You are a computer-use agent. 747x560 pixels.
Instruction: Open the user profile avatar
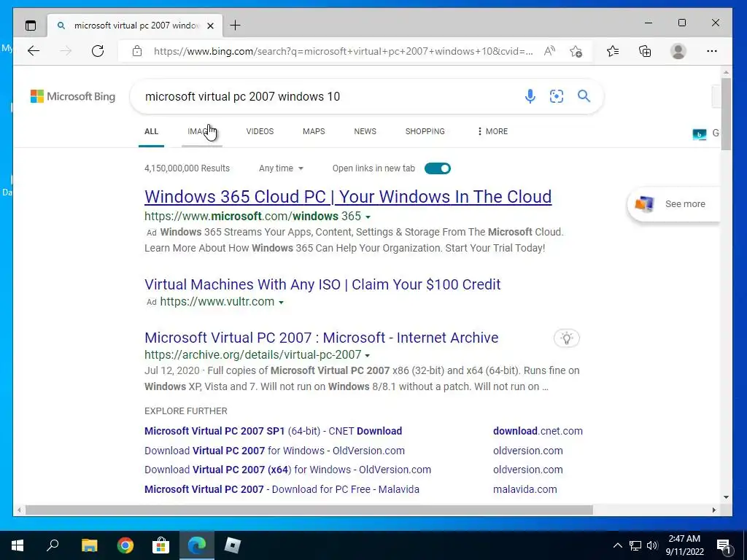pyautogui.click(x=678, y=51)
